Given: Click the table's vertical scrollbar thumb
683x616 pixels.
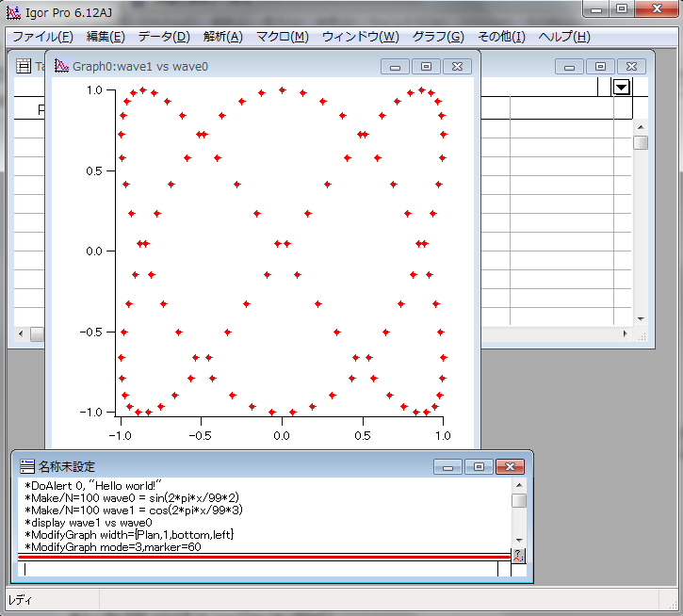Looking at the screenshot, I should [641, 143].
